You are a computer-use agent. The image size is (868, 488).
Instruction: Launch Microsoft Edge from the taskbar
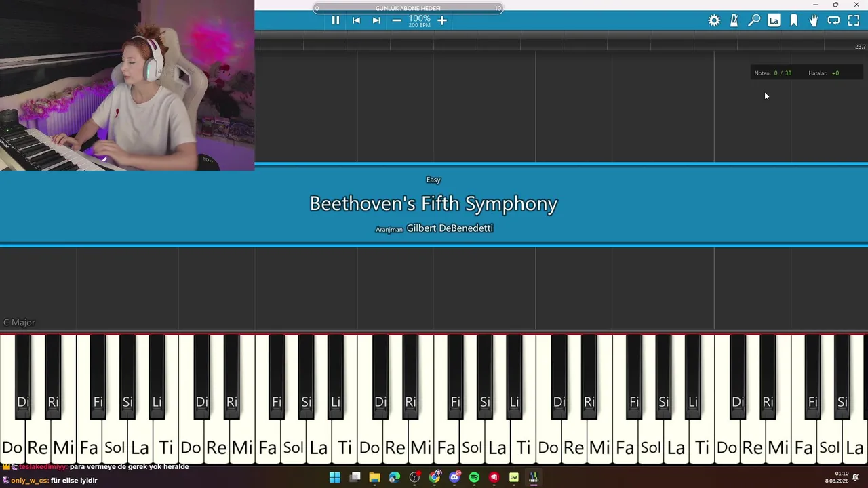[x=395, y=478]
